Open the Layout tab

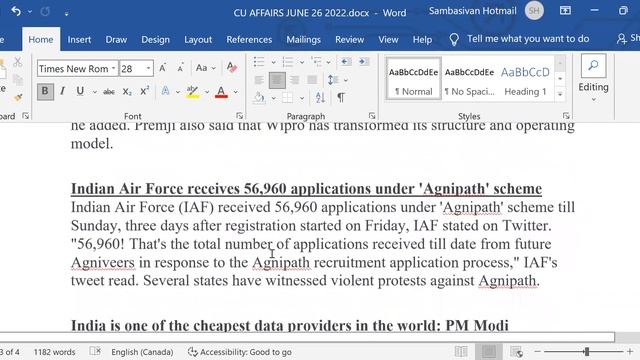click(x=198, y=40)
